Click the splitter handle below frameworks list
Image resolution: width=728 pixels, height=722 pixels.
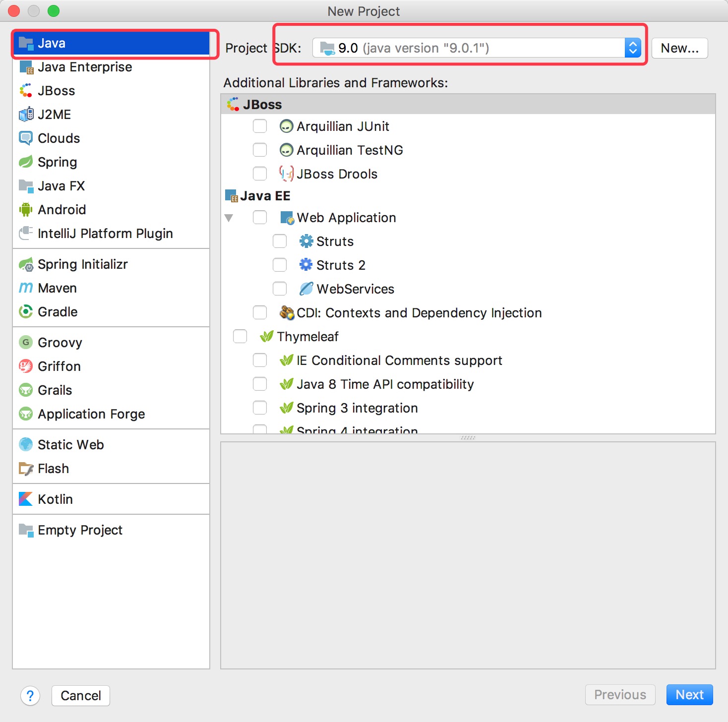pyautogui.click(x=468, y=438)
